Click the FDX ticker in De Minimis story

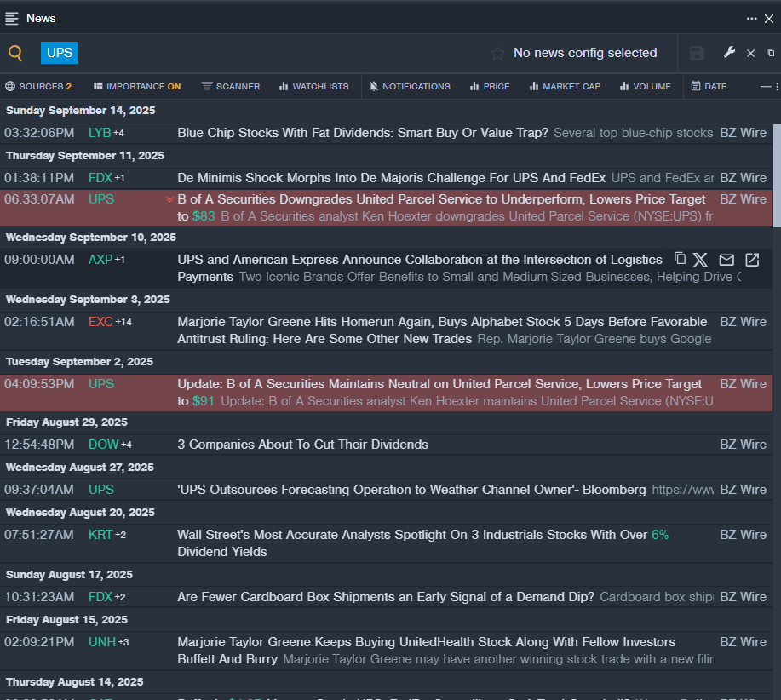pyautogui.click(x=100, y=178)
